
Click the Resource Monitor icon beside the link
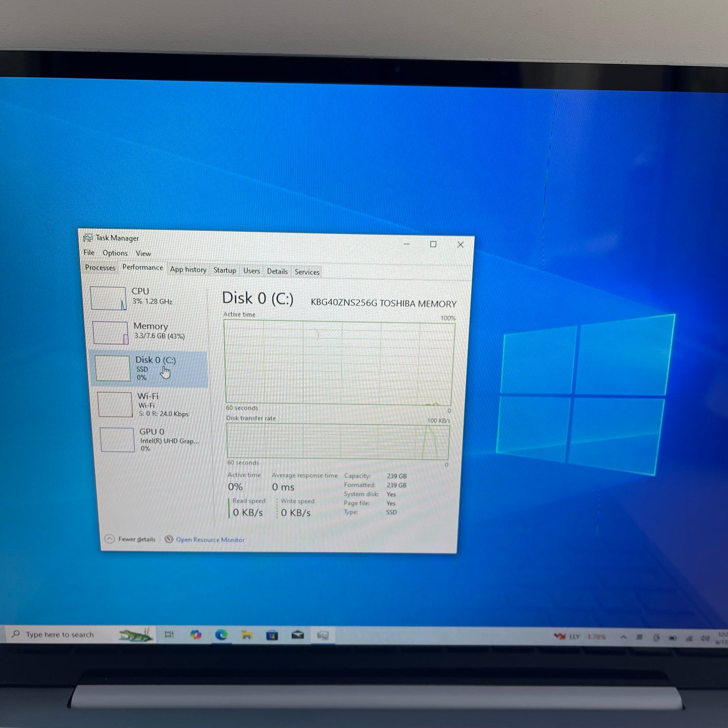pyautogui.click(x=169, y=539)
